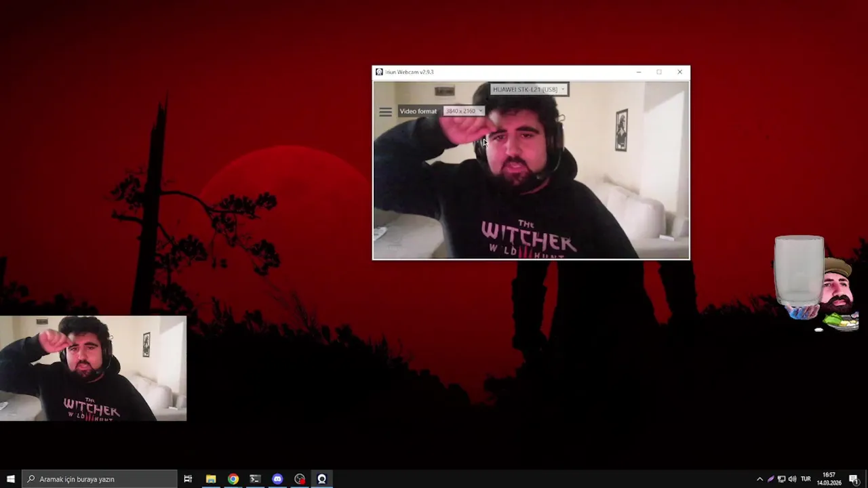The height and width of the screenshot is (488, 868).
Task: Open the clock and date flyout
Action: coord(829,479)
